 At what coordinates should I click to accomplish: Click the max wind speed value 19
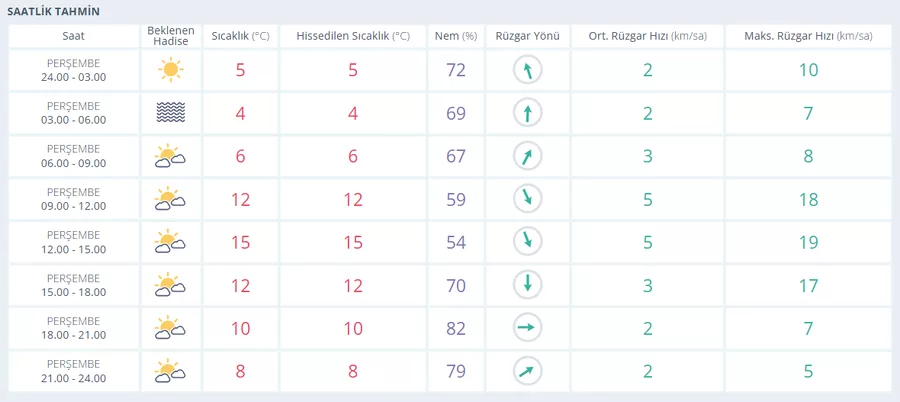pos(808,242)
